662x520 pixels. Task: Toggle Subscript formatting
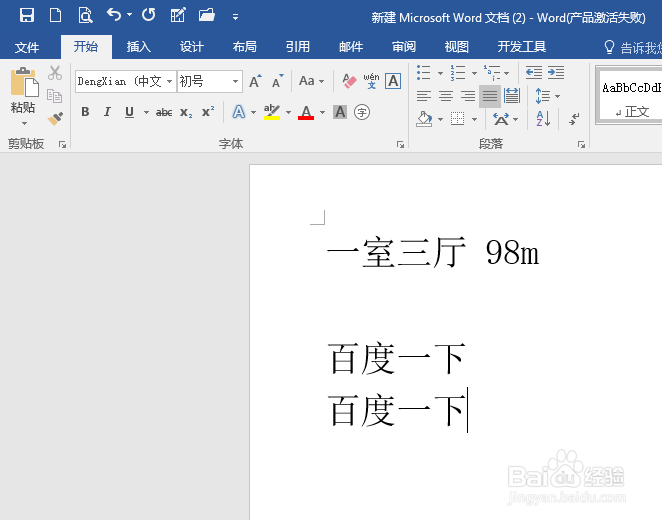(186, 112)
